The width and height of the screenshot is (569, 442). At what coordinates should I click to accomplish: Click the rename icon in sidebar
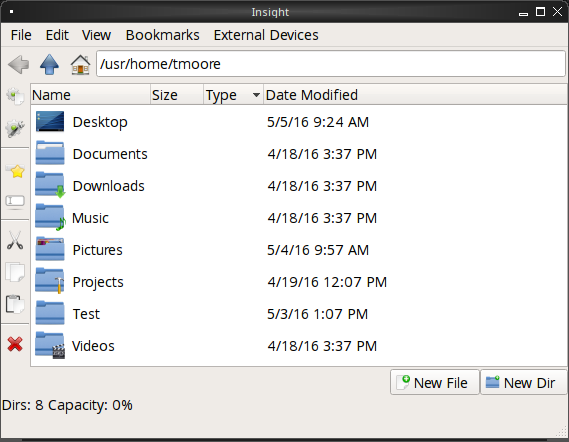15,201
